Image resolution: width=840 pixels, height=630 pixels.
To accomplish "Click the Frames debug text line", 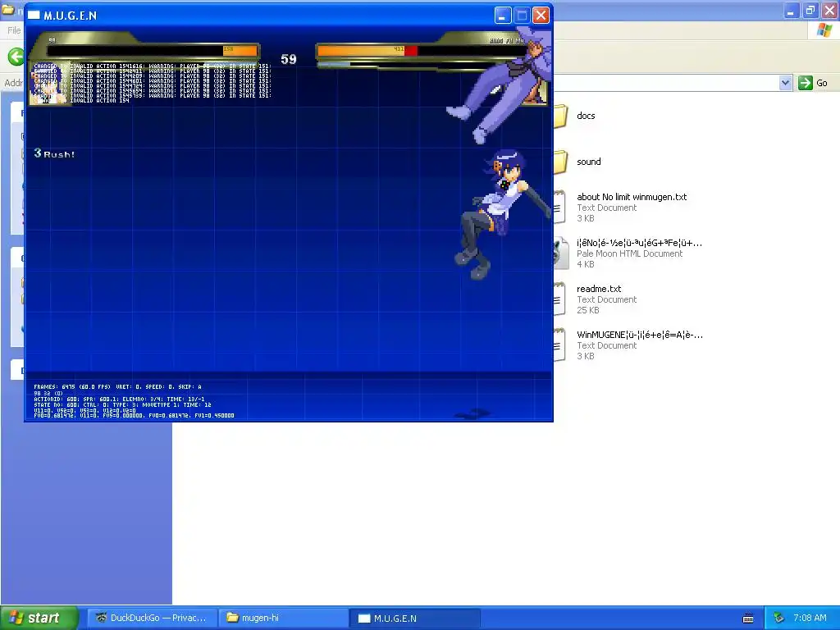I will tap(118, 386).
